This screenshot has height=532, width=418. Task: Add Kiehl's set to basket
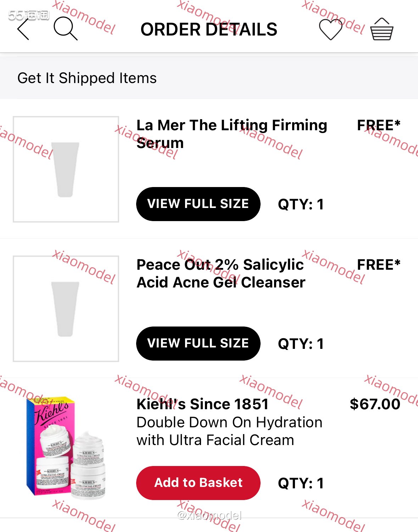[x=198, y=483]
